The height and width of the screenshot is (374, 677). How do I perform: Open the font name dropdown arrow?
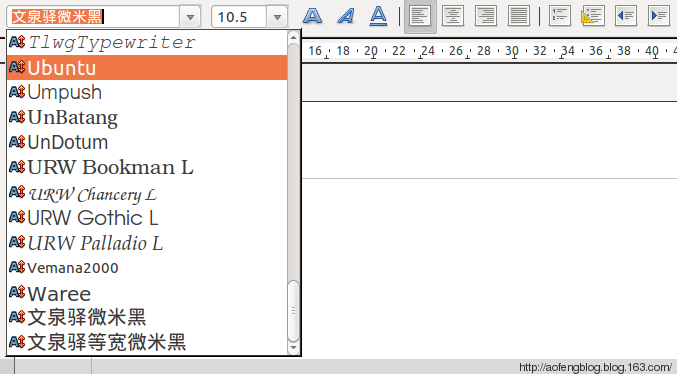pyautogui.click(x=190, y=17)
